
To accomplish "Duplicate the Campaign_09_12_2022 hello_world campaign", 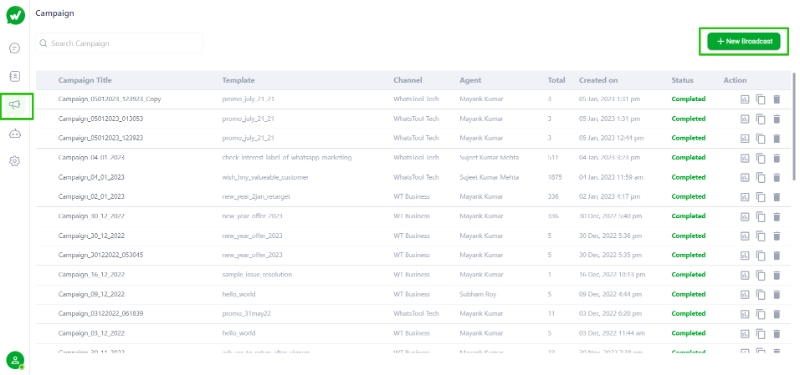I will 761,294.
